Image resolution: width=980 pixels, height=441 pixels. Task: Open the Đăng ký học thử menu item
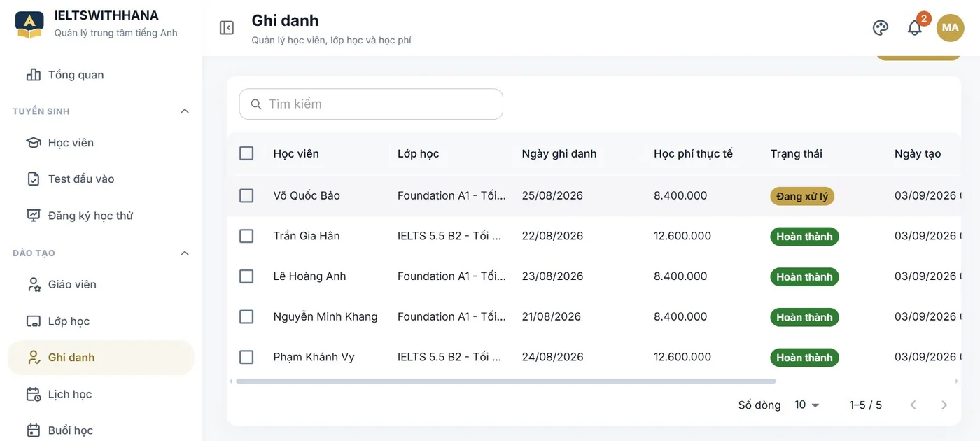[101, 216]
